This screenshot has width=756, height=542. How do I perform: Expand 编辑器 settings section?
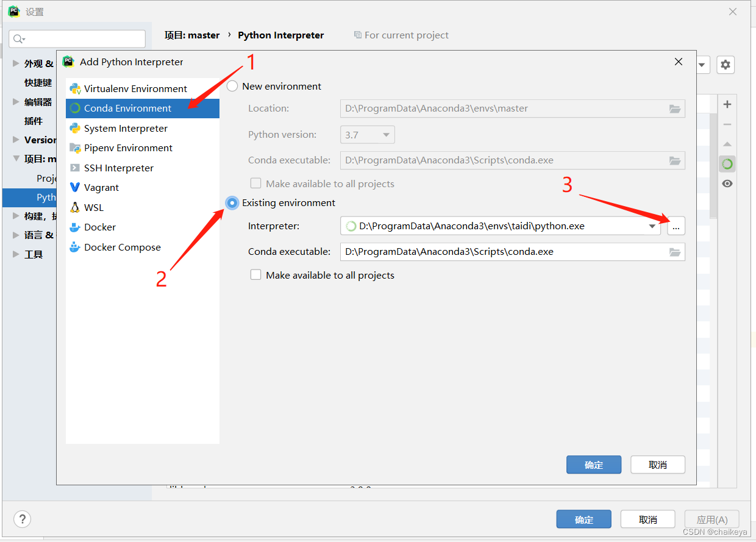(x=16, y=102)
